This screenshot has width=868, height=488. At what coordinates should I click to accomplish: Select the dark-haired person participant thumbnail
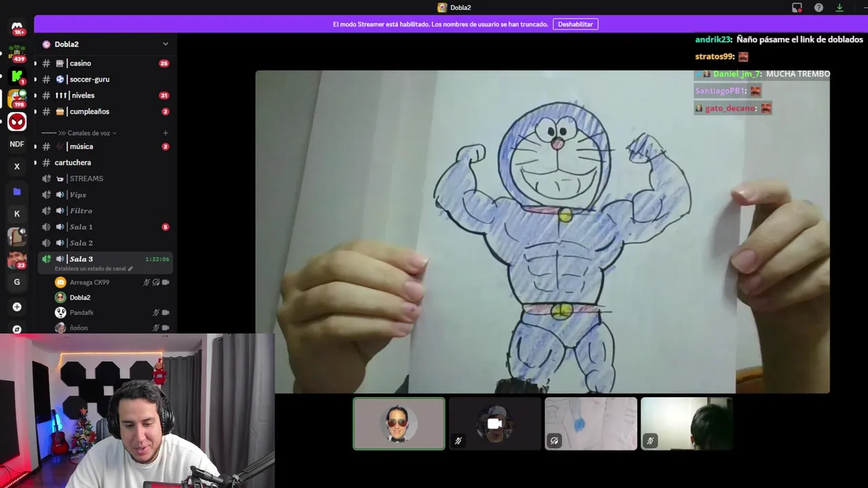click(686, 424)
